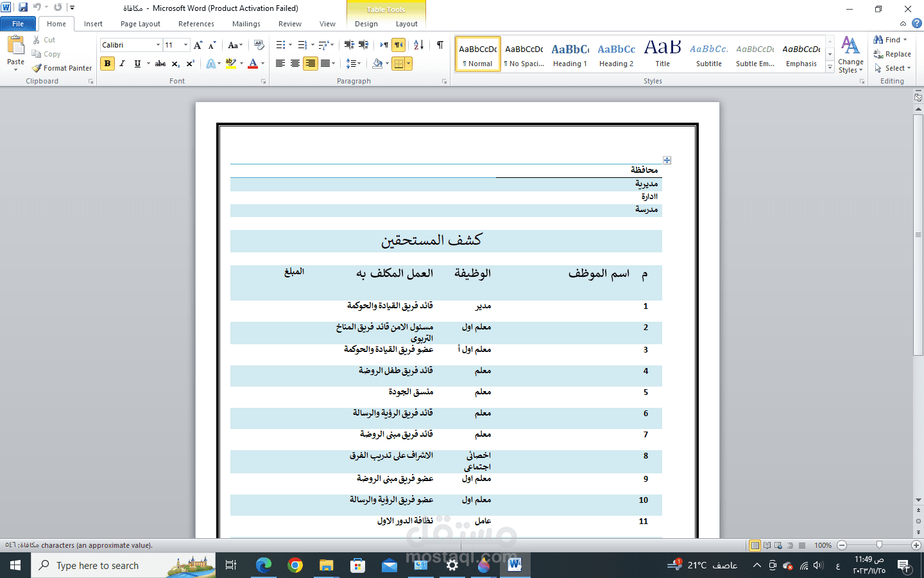Toggle Underline formatting
Screen dimensions: 924x578
coord(137,64)
